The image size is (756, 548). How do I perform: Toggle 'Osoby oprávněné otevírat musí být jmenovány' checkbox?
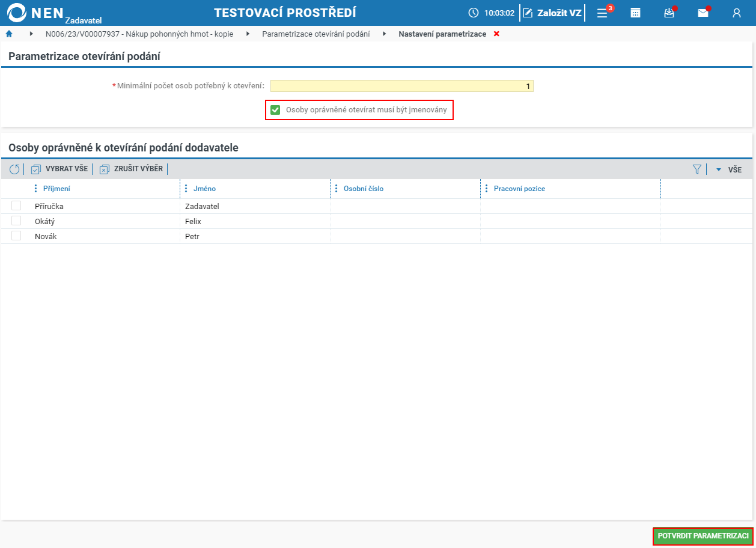(x=275, y=110)
